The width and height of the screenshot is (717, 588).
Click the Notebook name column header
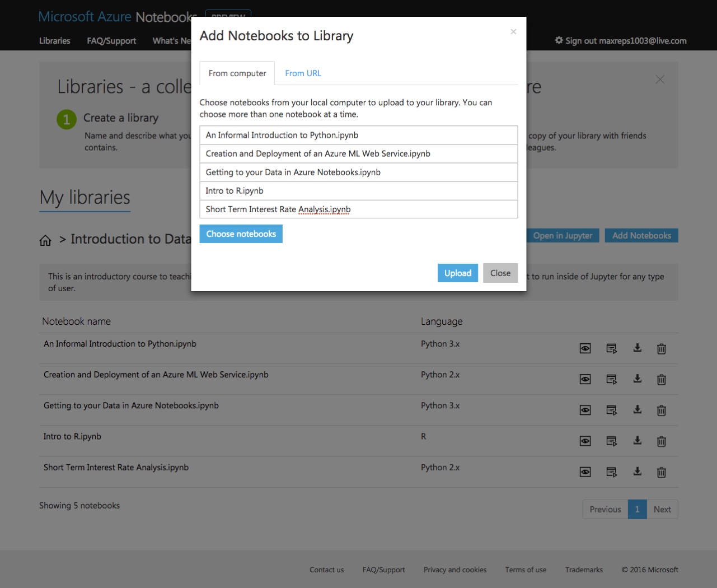click(x=76, y=321)
